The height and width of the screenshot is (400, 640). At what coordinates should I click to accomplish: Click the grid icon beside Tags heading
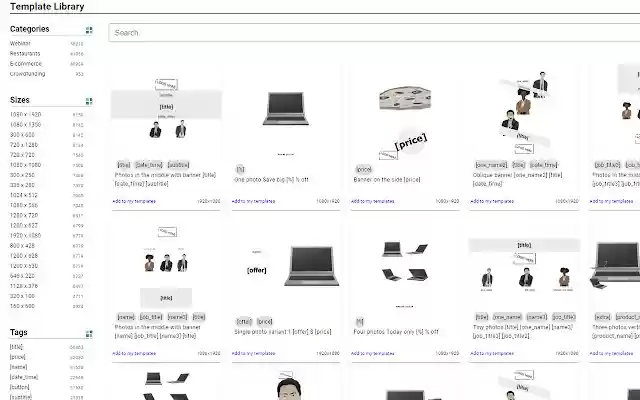click(x=89, y=334)
